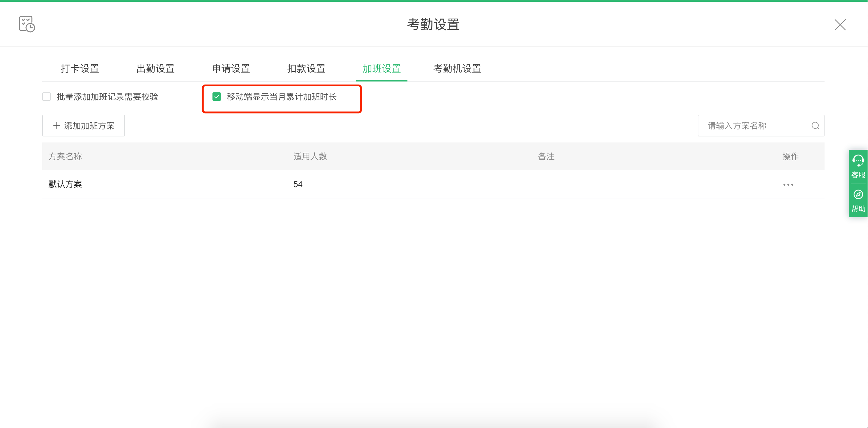Uncheck 移动端显示当月累计加班时长 checkbox
Viewport: 868px width, 428px height.
click(x=217, y=97)
